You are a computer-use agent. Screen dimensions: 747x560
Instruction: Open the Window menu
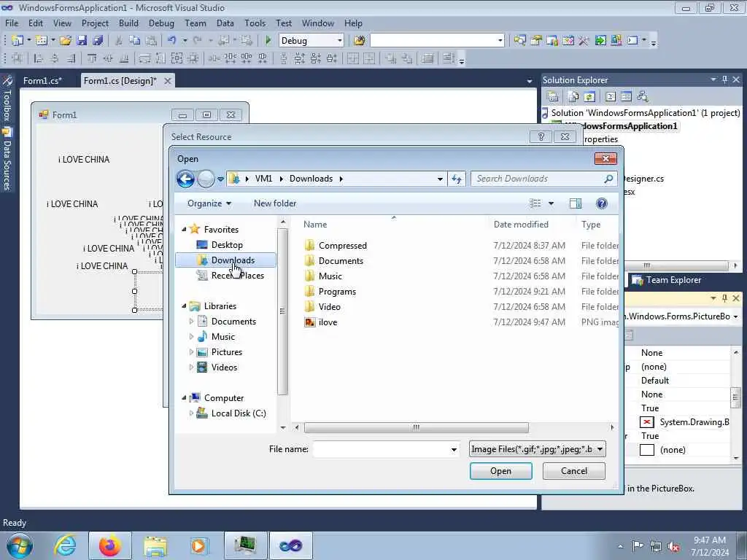pos(318,23)
